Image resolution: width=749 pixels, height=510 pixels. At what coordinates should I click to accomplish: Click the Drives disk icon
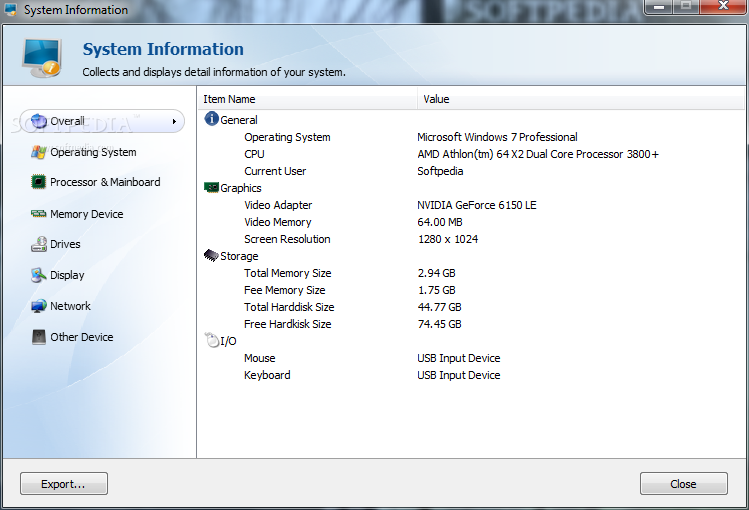pyautogui.click(x=39, y=244)
